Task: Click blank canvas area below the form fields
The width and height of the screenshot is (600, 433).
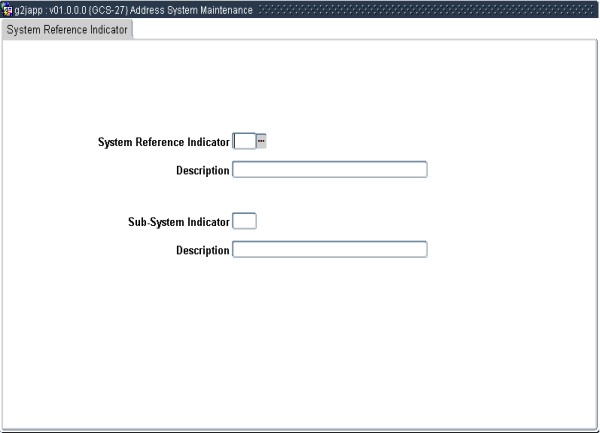Action: tap(300, 340)
